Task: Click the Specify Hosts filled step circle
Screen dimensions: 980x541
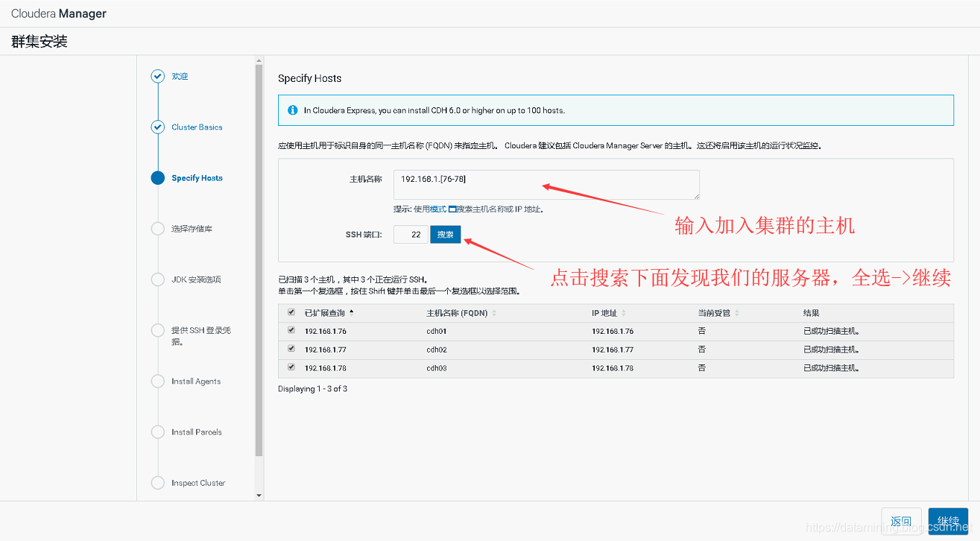Action: [x=157, y=177]
